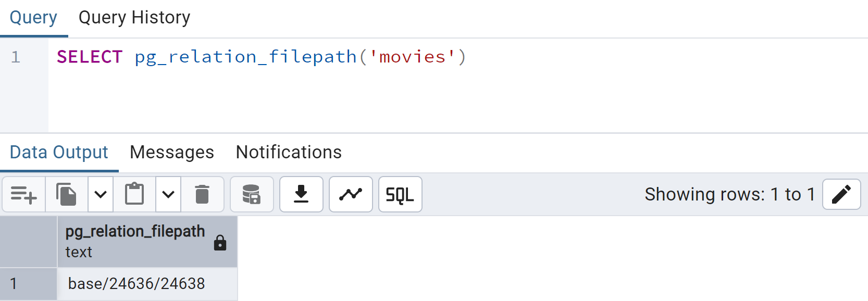Copy selected rows with copy icon
The image size is (868, 301).
coord(67,194)
